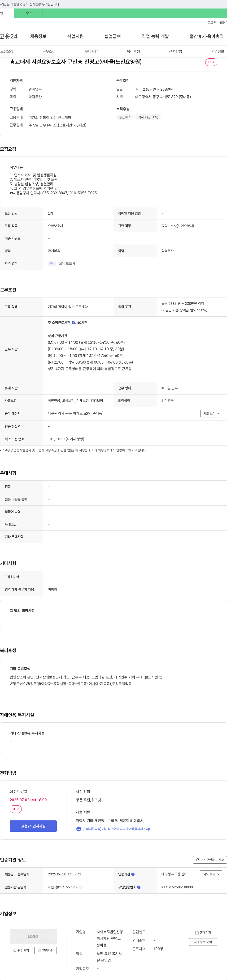Click attachment file icon beside hwp link
Viewport: 227px width, 980px height.
(79, 829)
